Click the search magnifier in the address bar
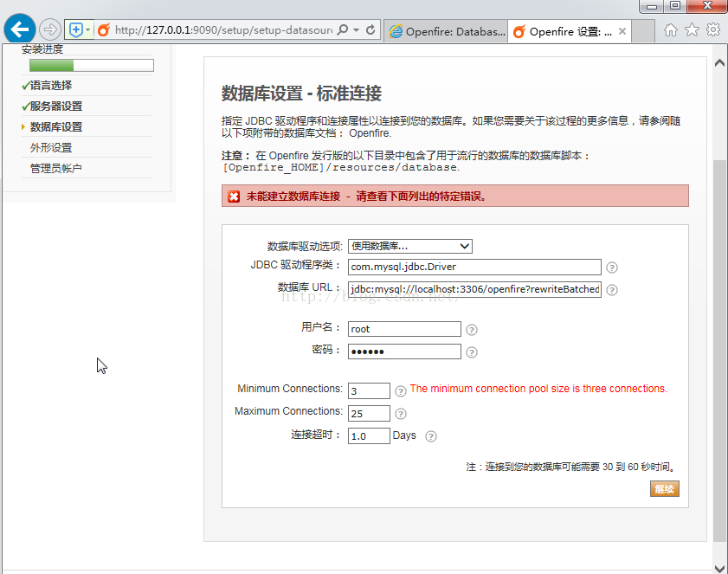The width and height of the screenshot is (728, 574). 342,29
